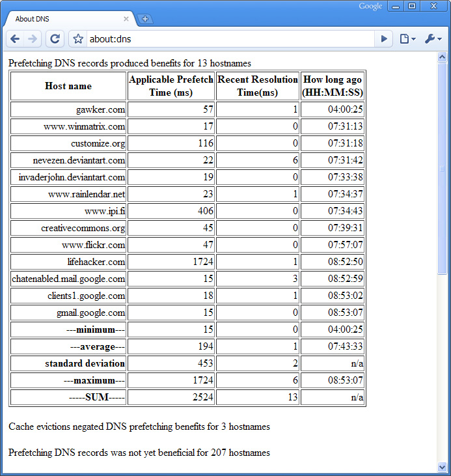The width and height of the screenshot is (451, 476).
Task: Click chatenabled.mail.google.com entry
Action: [68, 279]
